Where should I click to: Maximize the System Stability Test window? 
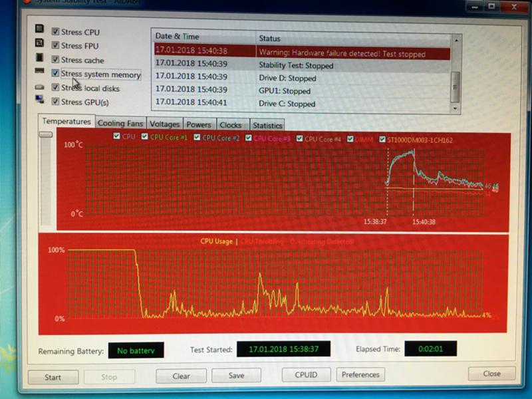pos(491,7)
